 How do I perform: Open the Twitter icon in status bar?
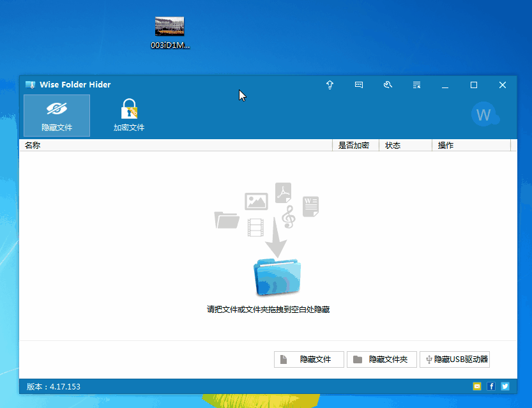point(505,386)
